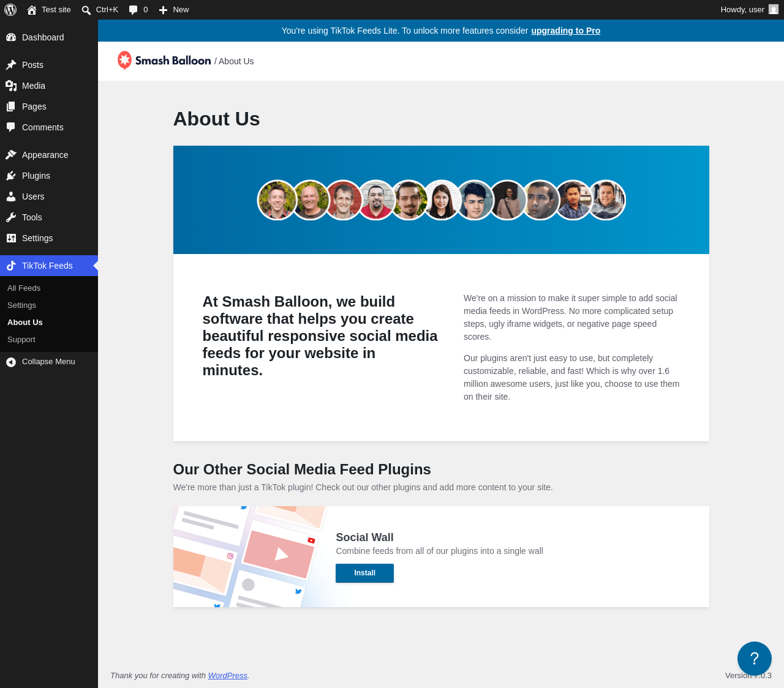Collapse the admin sidebar menu
The width and height of the screenshot is (784, 688).
coord(49,362)
